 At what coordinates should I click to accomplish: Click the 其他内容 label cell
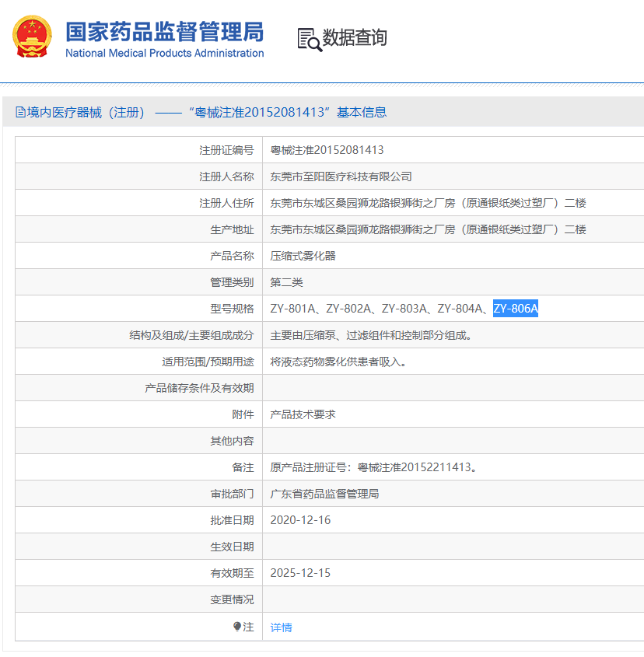point(138,441)
